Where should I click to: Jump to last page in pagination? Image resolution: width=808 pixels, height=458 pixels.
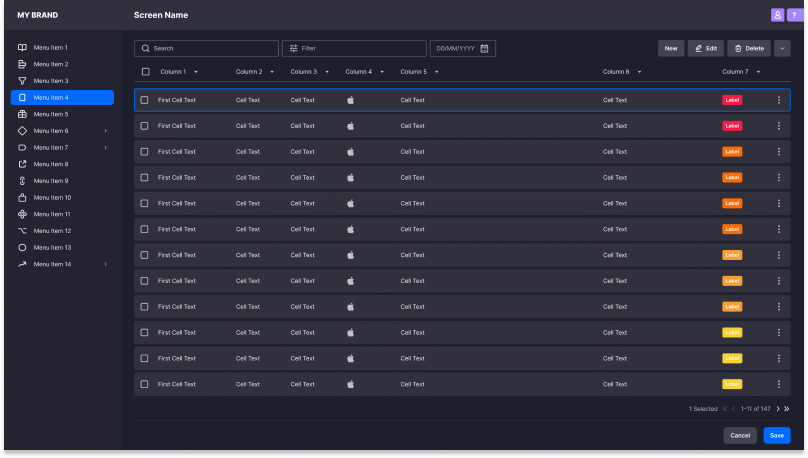pyautogui.click(x=787, y=409)
